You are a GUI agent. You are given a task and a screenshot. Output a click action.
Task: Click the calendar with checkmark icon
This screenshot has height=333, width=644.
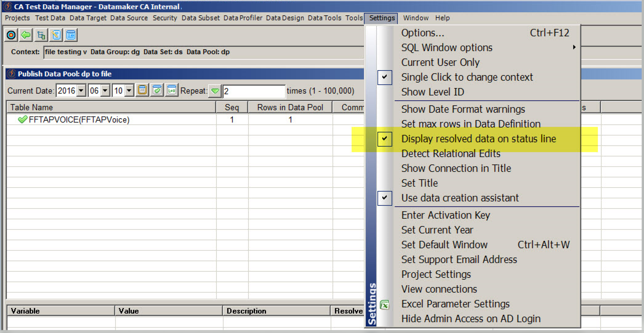(x=157, y=90)
